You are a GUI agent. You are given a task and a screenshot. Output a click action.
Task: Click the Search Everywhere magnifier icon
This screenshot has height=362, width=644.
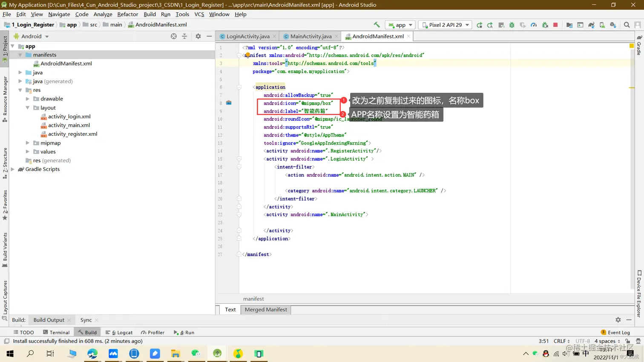point(627,25)
